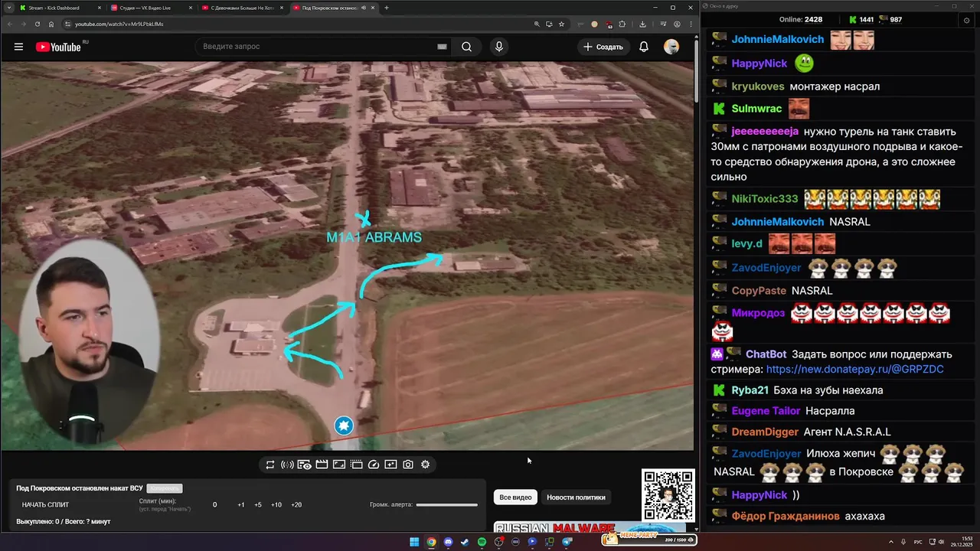Click JohnnieMalkovich's NASRAL chat message username

(x=777, y=221)
